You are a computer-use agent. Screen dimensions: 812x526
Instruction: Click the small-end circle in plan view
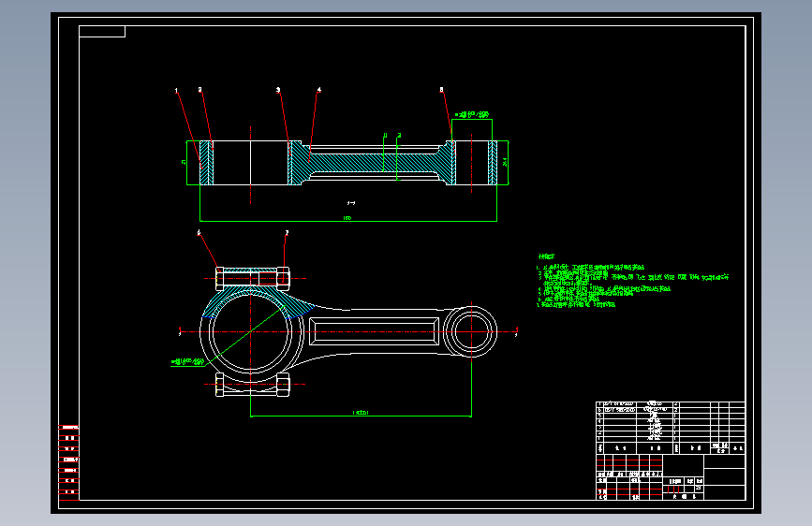pos(471,332)
